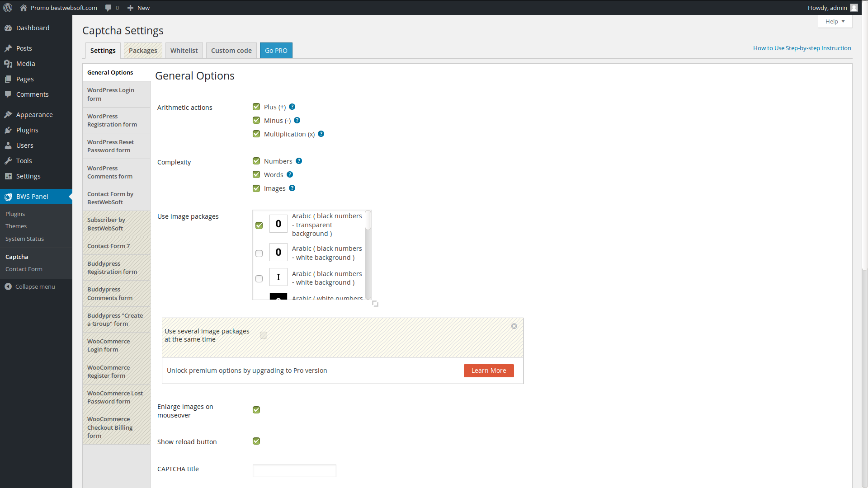Open WooCommerce Login form settings
868x488 pixels.
[x=116, y=346]
